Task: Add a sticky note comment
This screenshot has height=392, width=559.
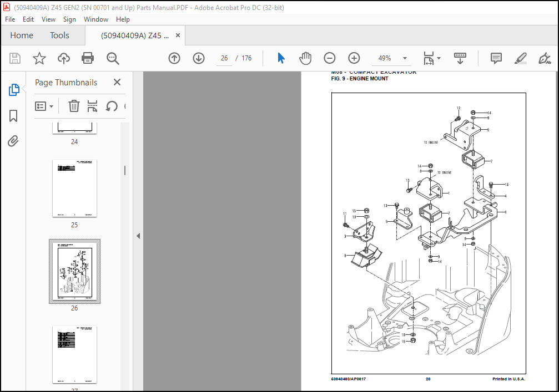Action: click(x=496, y=58)
